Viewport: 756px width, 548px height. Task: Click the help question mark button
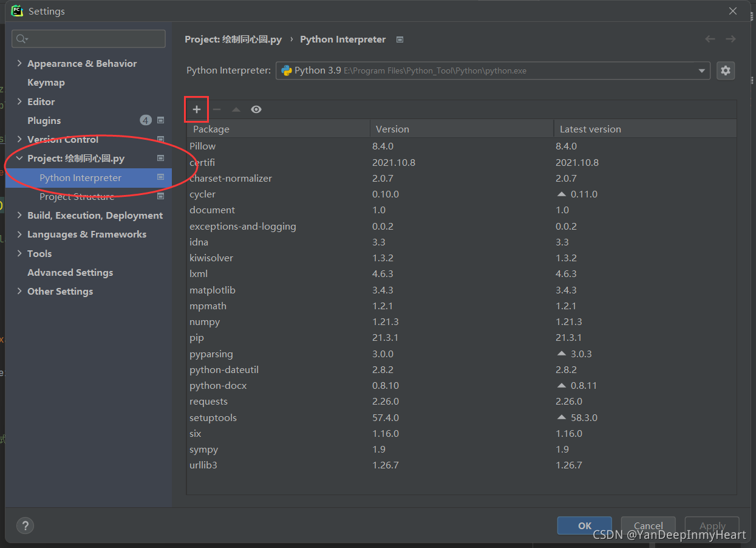coord(25,526)
